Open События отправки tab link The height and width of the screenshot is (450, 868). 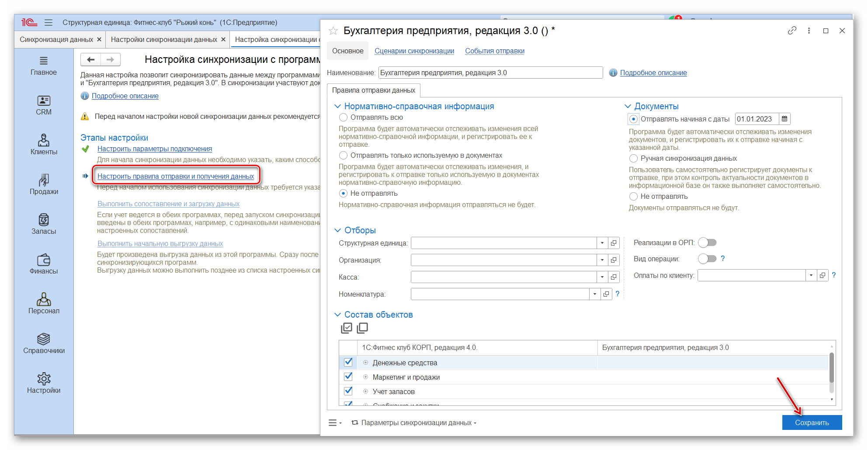click(x=495, y=51)
